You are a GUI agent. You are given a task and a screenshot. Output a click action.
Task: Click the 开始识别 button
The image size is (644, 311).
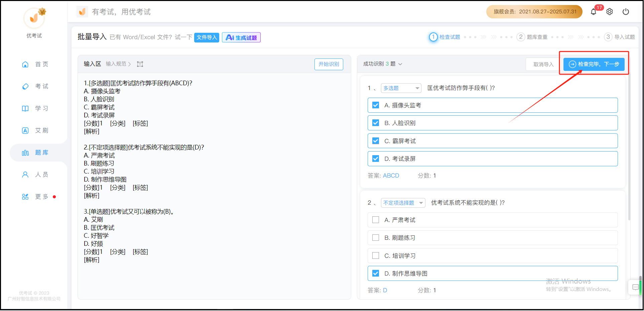click(x=329, y=64)
